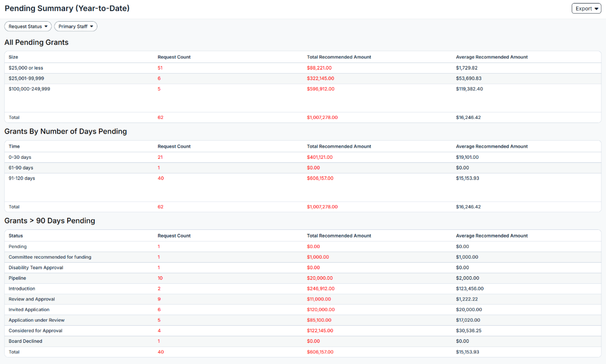Select the "91-120 days" row label
The width and height of the screenshot is (606, 364).
[22, 178]
